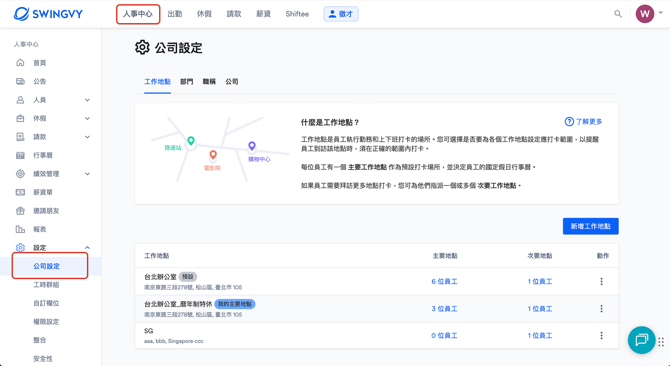Click the receipt icon beside 請款
The height and width of the screenshot is (366, 670).
[20, 137]
